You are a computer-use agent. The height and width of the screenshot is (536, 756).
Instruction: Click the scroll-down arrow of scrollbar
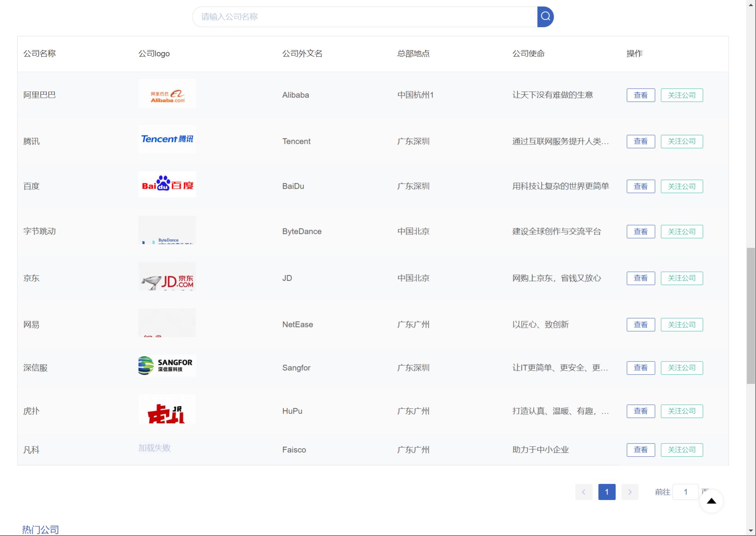(x=751, y=531)
